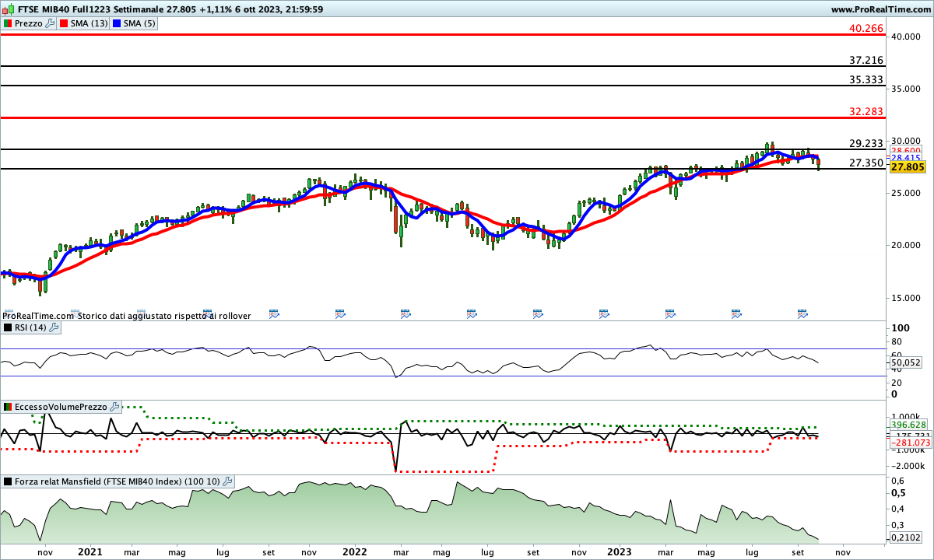This screenshot has height=560, width=934.
Task: Click the 35.000 price axis label
Action: coord(907,89)
